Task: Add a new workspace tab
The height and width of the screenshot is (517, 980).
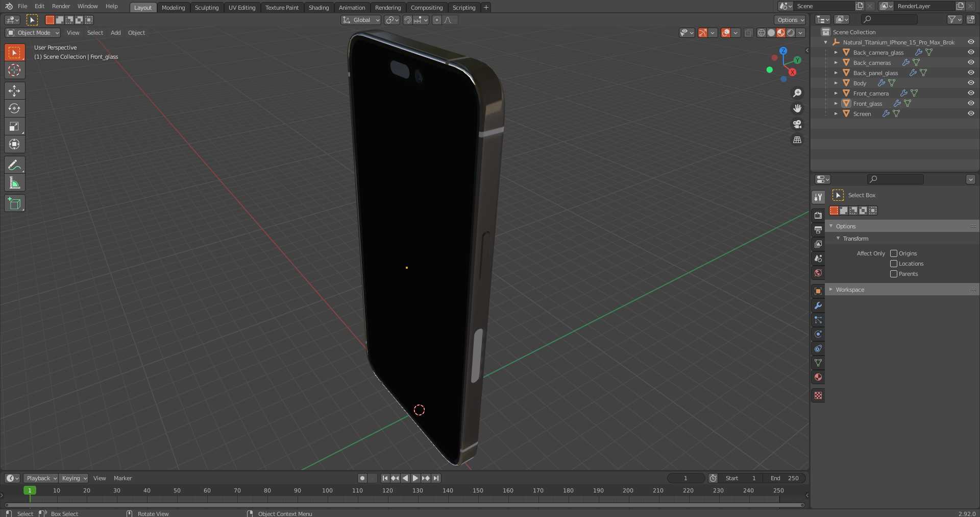Action: 486,7
